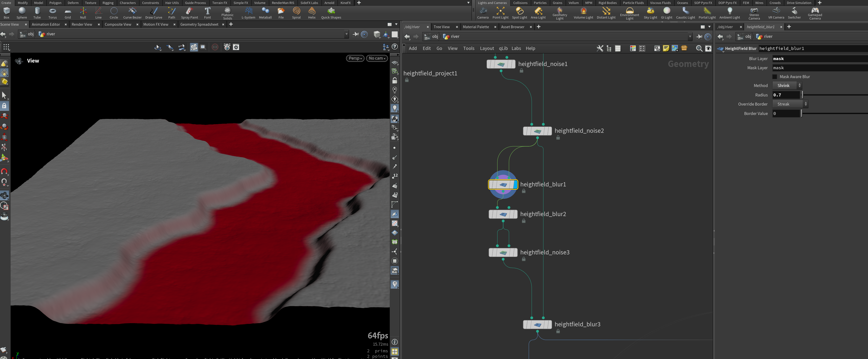Open the Override Border dropdown showing Streak
Image resolution: width=868 pixels, height=359 pixels.
tap(790, 104)
